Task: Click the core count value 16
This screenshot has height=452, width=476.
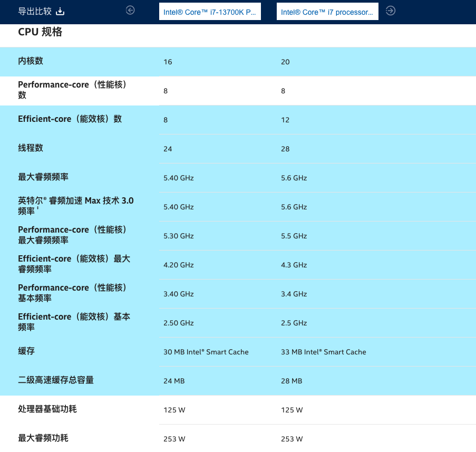Action: tap(168, 62)
